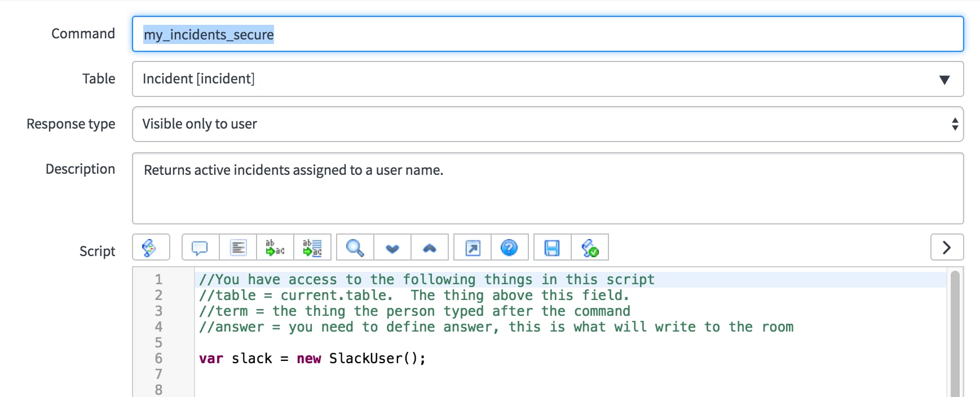Save the script with the disk icon
Image resolution: width=980 pixels, height=397 pixels.
tap(552, 248)
